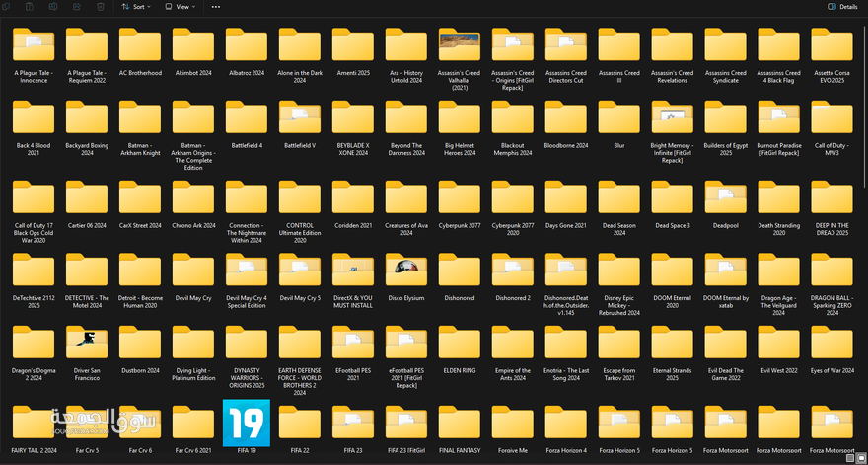Click the 'Ara - History Untold 2024' label

tap(406, 76)
